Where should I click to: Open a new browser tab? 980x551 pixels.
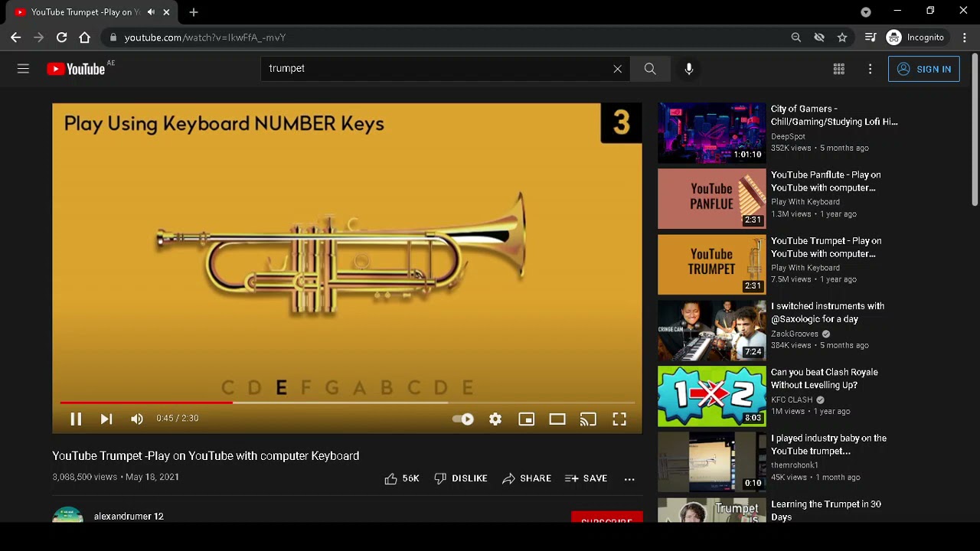point(194,12)
